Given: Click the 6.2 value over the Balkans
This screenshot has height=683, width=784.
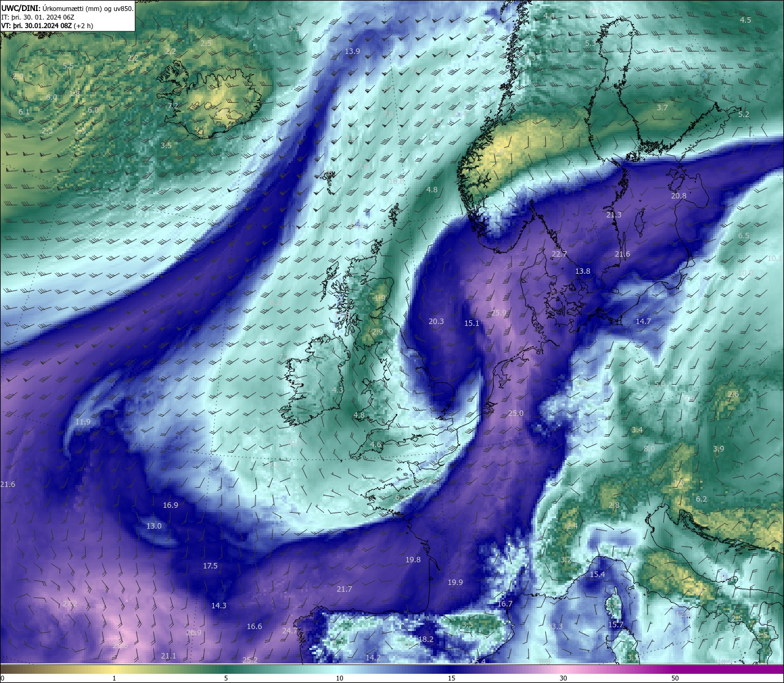Looking at the screenshot, I should pos(701,499).
